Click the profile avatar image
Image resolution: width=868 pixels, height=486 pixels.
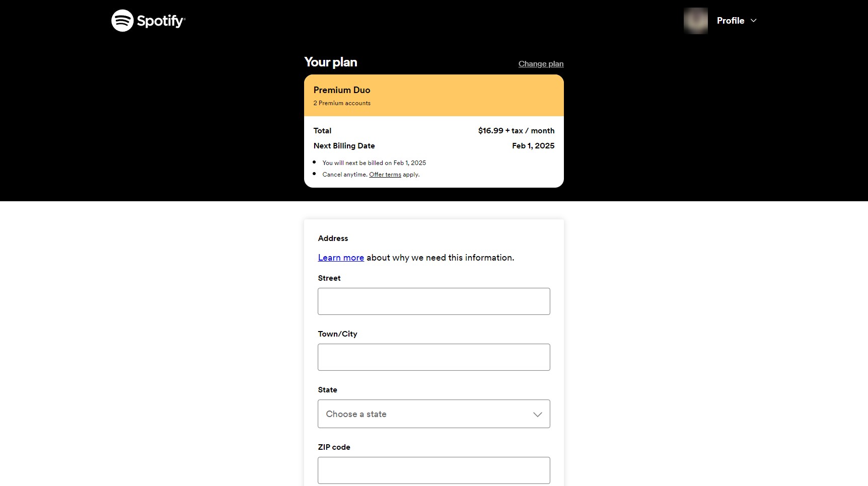pos(696,21)
